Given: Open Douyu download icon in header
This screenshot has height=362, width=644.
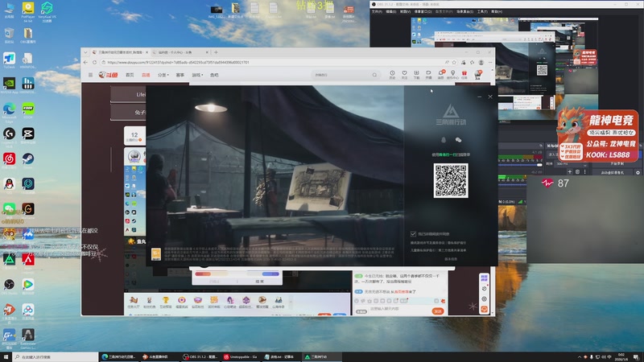Looking at the screenshot, I should tap(416, 74).
